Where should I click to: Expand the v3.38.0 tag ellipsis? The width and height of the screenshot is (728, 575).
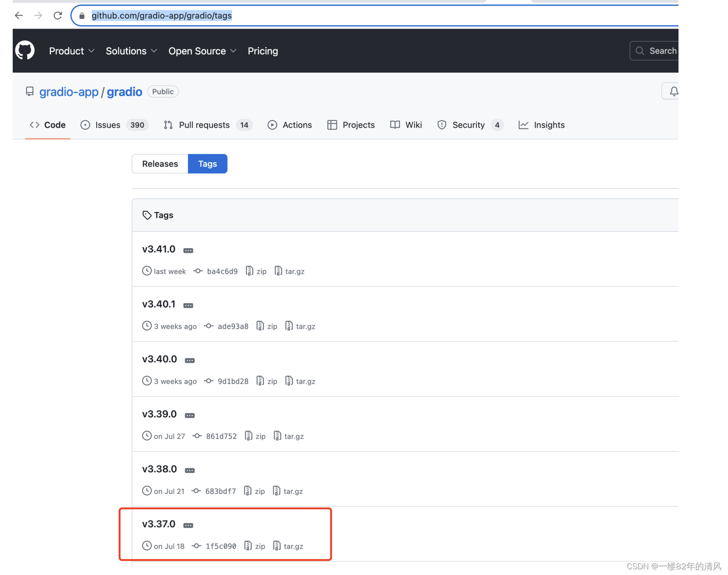click(189, 470)
